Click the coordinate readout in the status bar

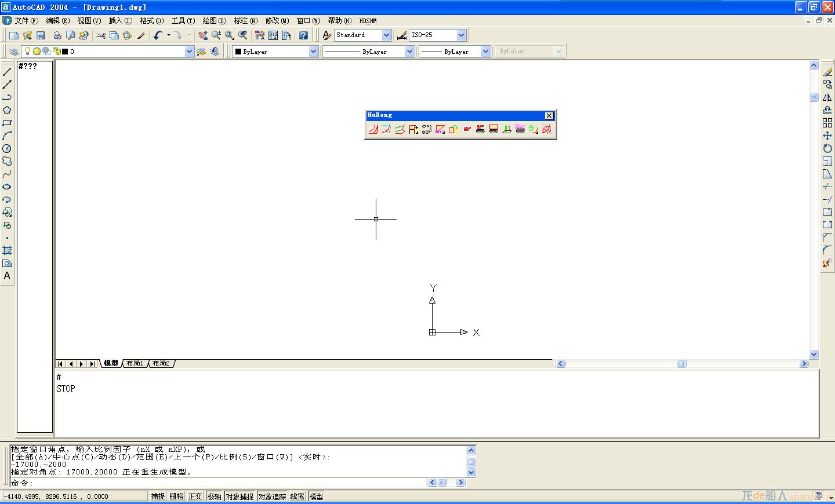click(x=74, y=496)
